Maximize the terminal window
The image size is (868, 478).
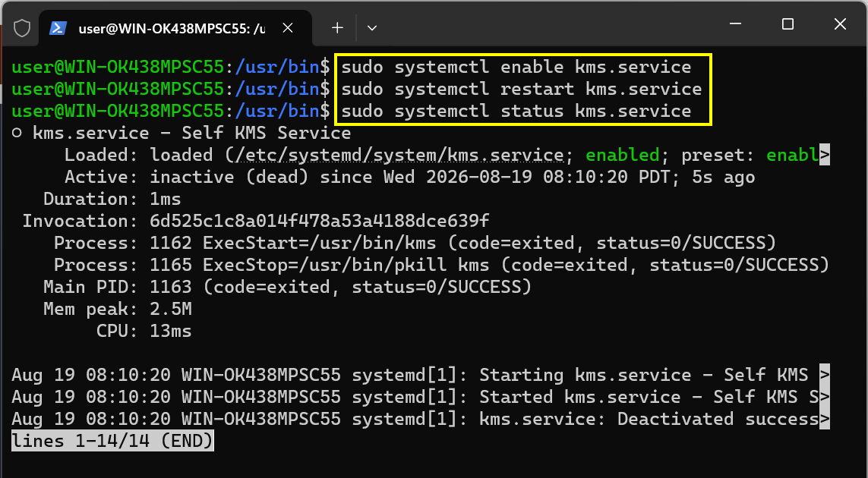[788, 24]
